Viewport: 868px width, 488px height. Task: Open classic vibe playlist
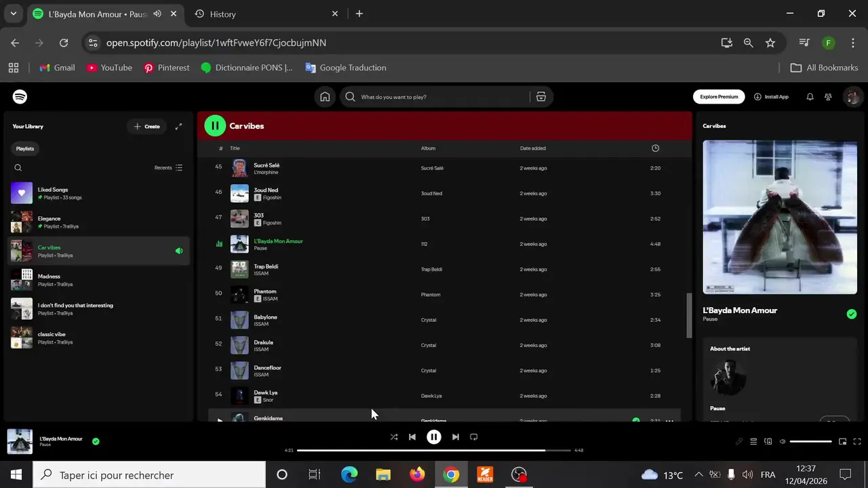pyautogui.click(x=98, y=338)
